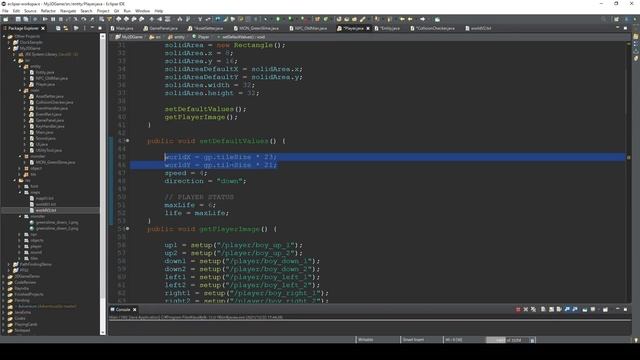
Task: Close the Player.java editor tab
Action: [368, 28]
